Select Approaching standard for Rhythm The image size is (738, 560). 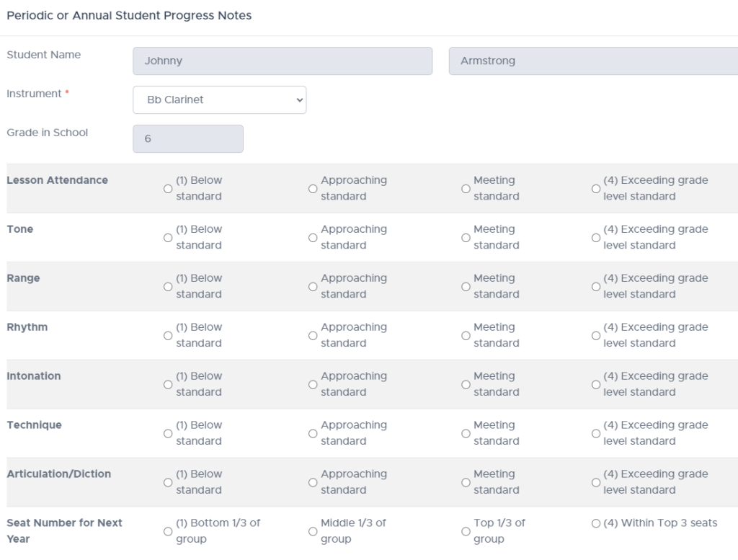[x=313, y=336]
